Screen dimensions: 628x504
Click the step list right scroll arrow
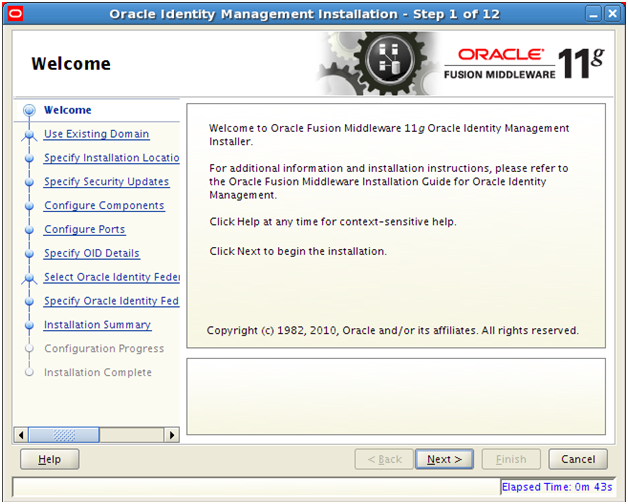pos(172,435)
